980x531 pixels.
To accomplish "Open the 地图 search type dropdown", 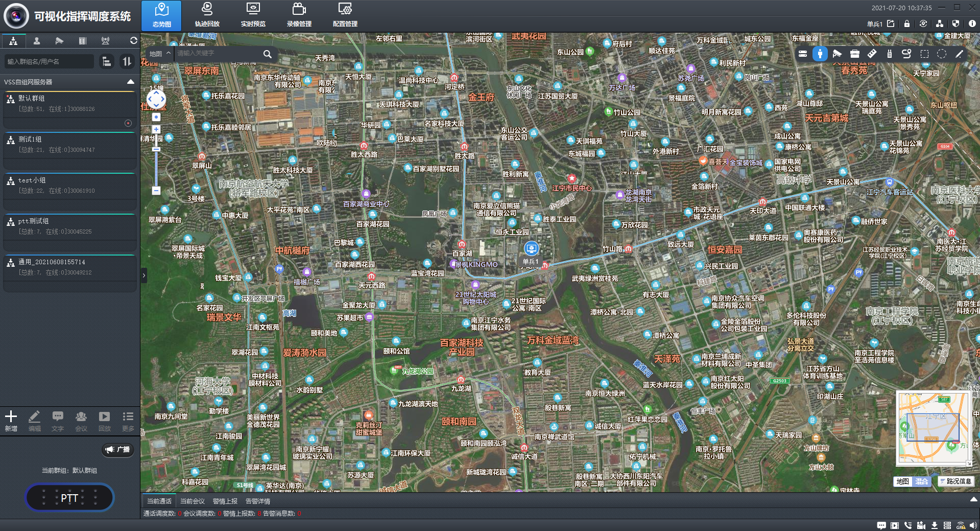I will [x=159, y=54].
